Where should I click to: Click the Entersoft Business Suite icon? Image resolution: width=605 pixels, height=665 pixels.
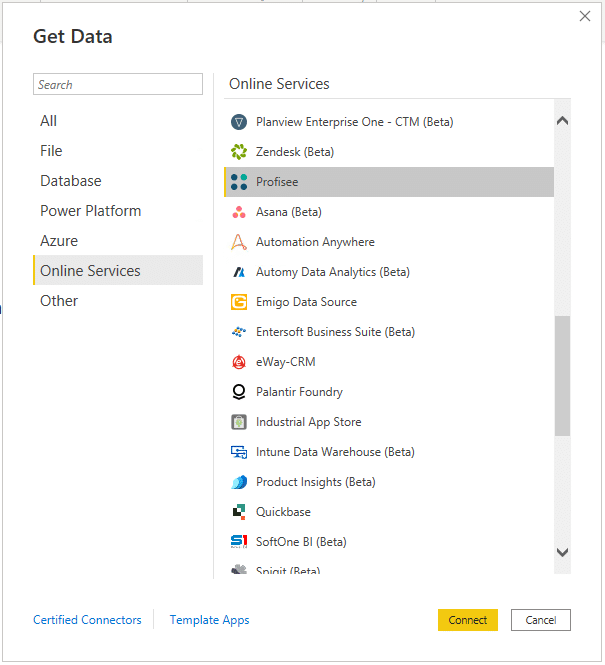[x=239, y=332]
